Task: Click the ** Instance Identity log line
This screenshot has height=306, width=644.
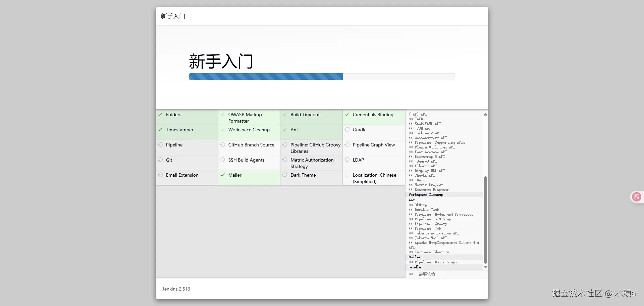Action: pyautogui.click(x=429, y=252)
